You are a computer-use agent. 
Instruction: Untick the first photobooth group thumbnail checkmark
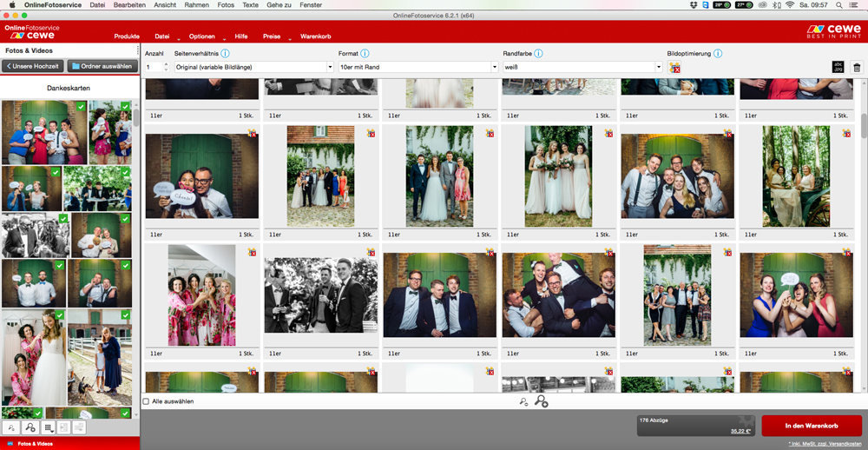pos(82,106)
